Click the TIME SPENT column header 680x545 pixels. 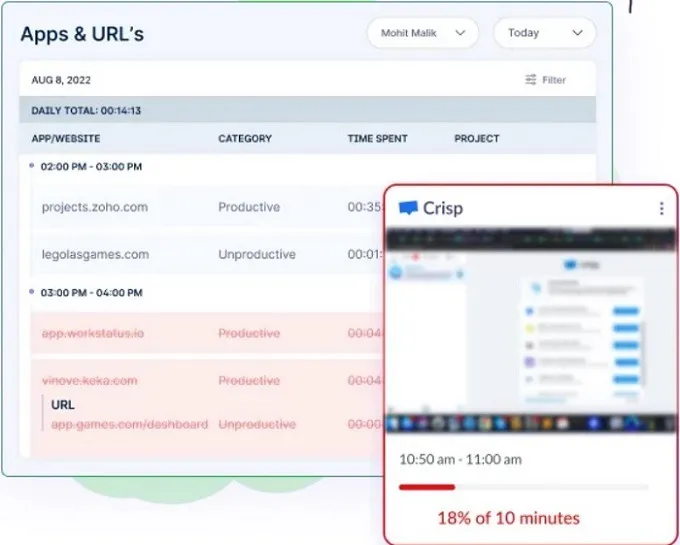click(377, 138)
